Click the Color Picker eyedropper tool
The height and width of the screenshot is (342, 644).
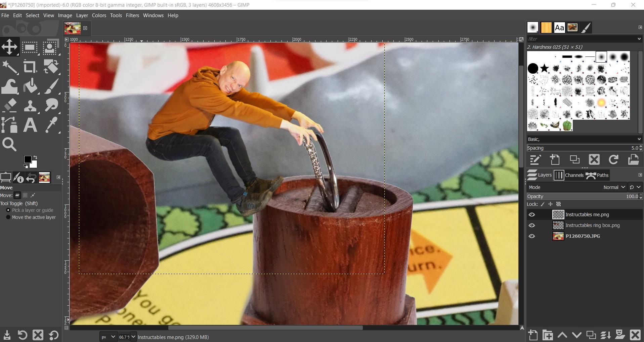coord(51,125)
